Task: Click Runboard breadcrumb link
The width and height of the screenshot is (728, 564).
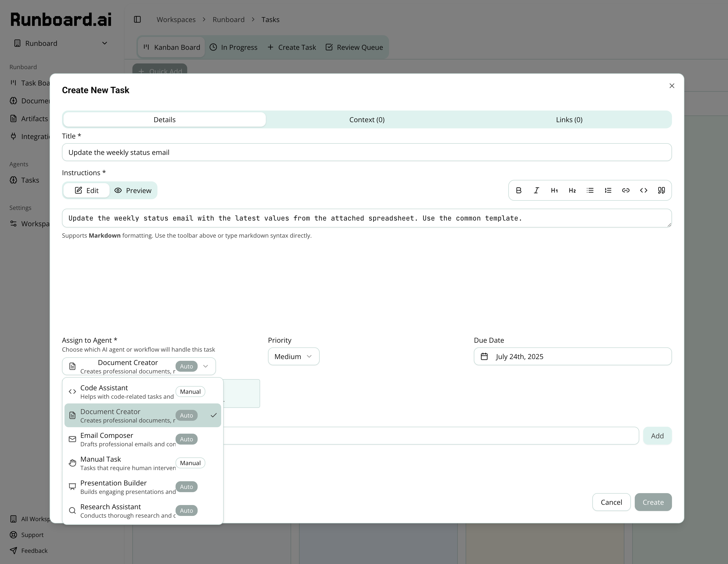Action: tap(228, 20)
